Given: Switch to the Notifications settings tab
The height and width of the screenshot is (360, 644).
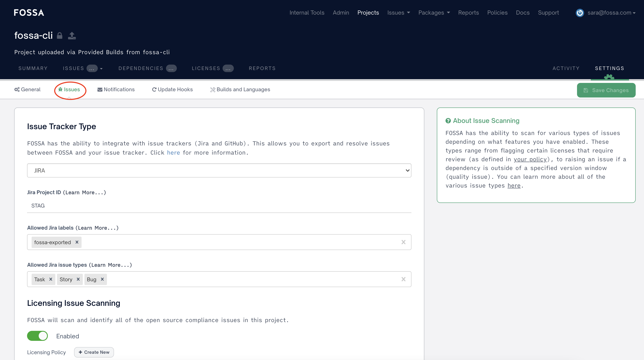Looking at the screenshot, I should [116, 89].
